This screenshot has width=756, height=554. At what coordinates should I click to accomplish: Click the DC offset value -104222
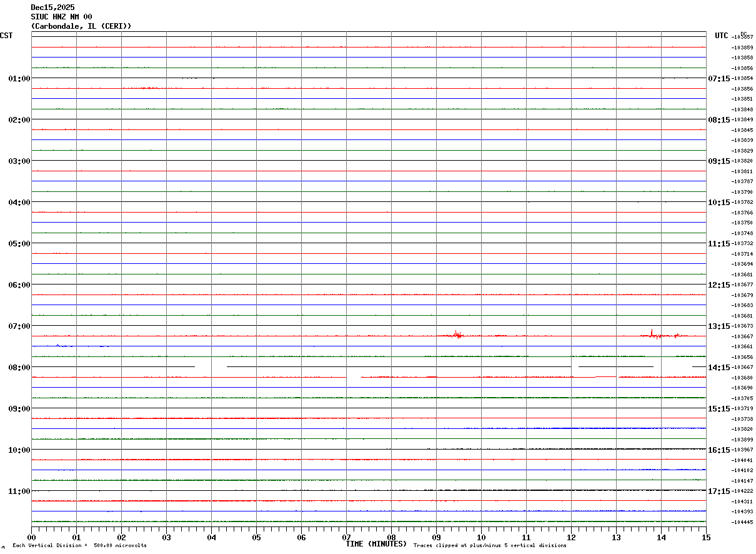coord(742,491)
